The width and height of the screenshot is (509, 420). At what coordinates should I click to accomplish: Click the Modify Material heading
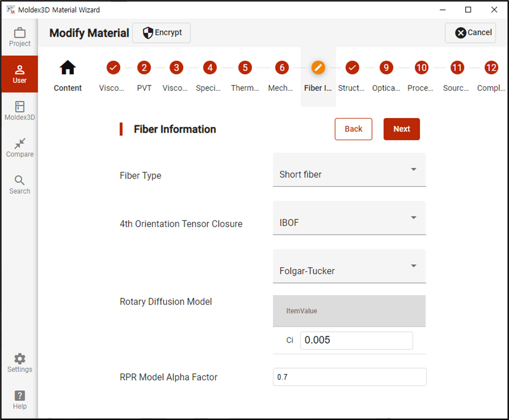(x=89, y=33)
